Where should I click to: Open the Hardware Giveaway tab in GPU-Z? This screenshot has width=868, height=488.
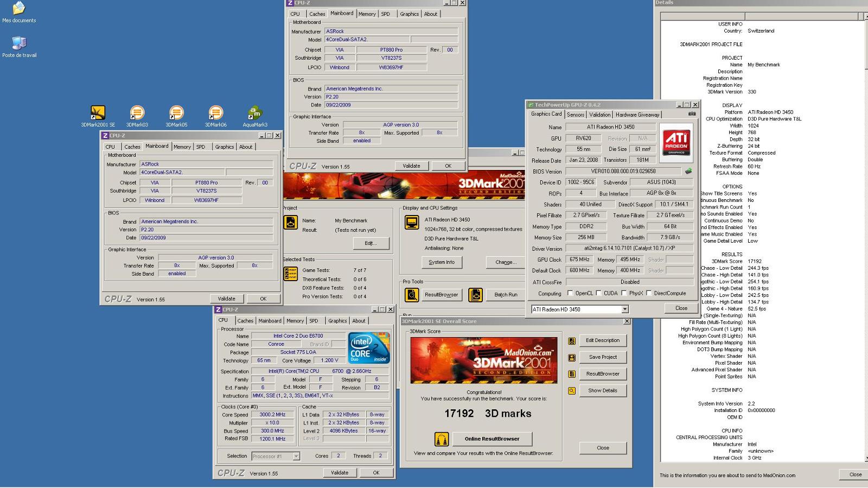tap(637, 115)
